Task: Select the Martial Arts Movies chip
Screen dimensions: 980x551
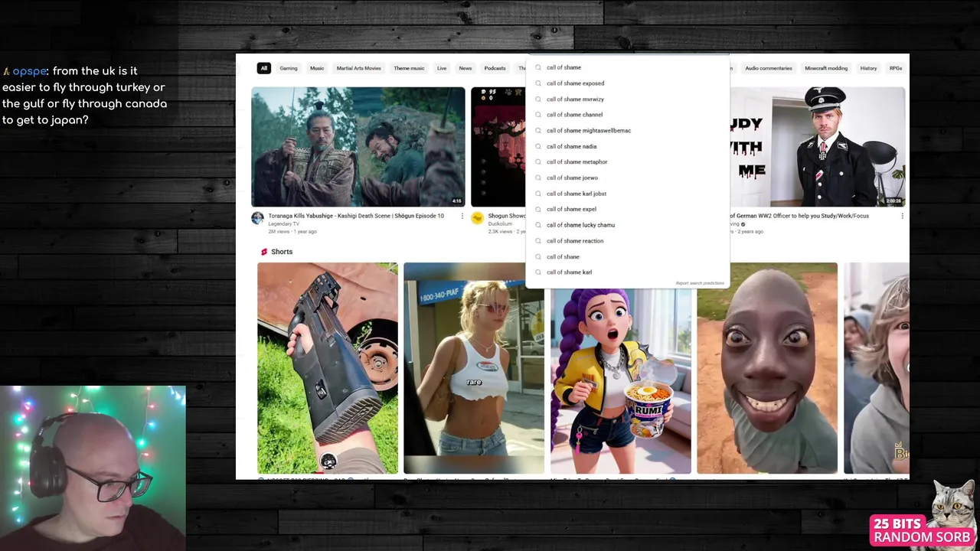Action: click(x=359, y=68)
